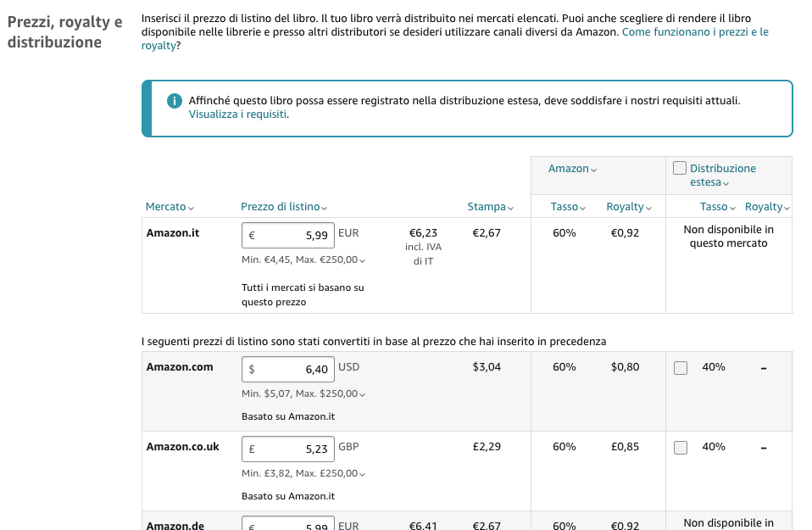
Task: Expand the extended distribution Royalty header
Action: [x=767, y=207]
